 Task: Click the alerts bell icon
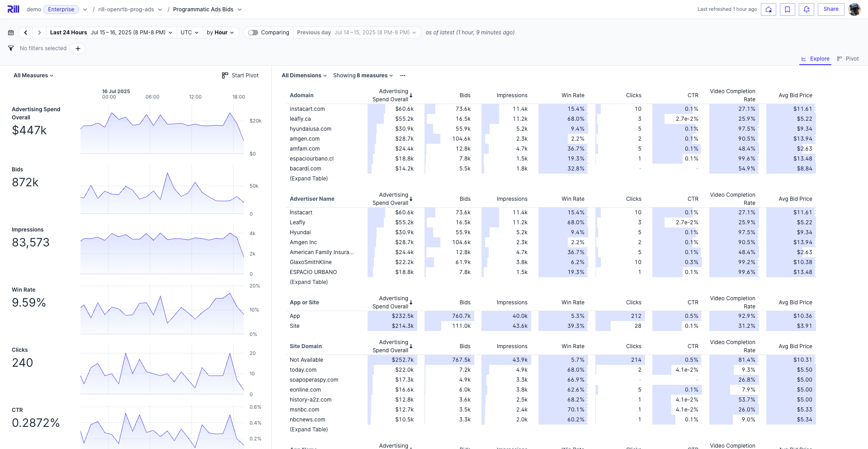tap(806, 9)
